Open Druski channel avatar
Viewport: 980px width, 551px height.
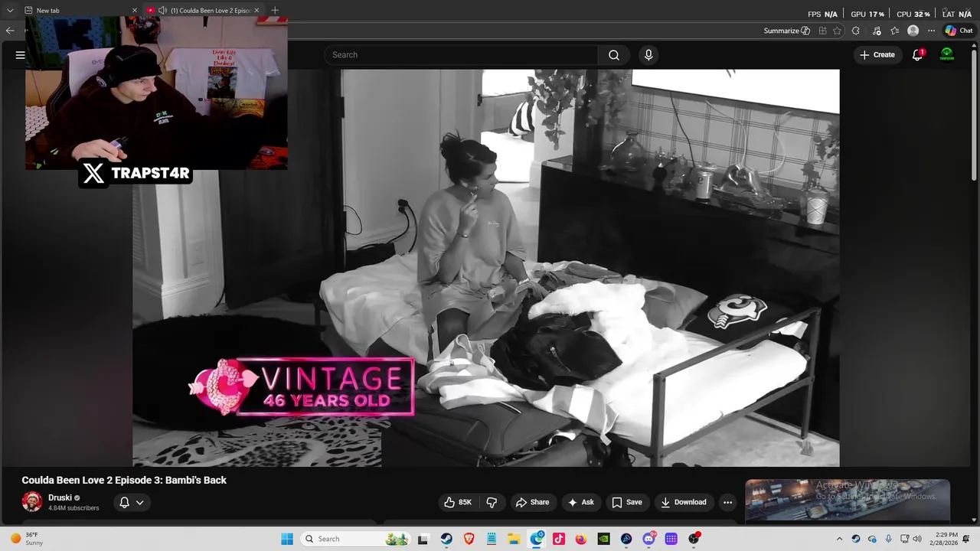pos(32,502)
